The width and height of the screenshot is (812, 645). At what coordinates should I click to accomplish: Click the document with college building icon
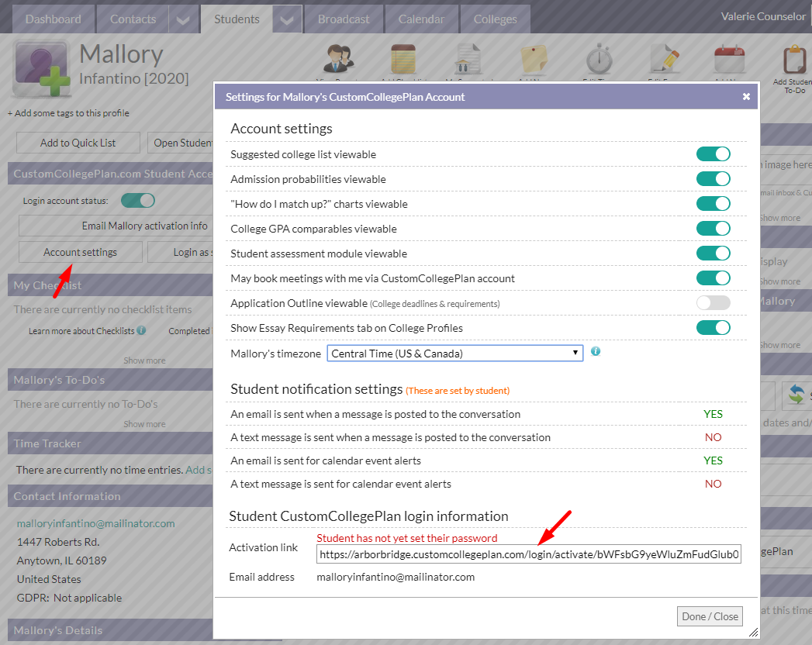(x=468, y=58)
